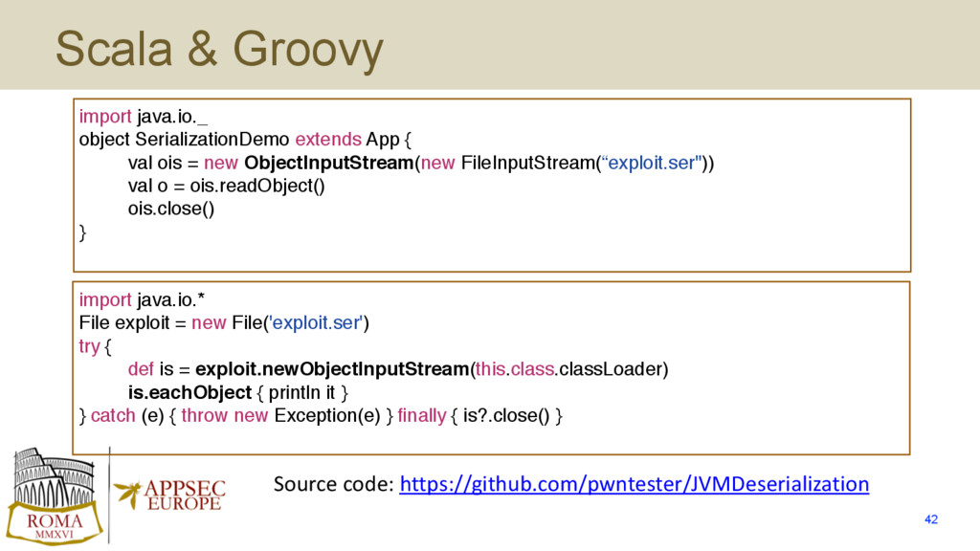This screenshot has height=551, width=980.
Task: Click the AppSec Europe wasp logo
Action: coord(169,496)
